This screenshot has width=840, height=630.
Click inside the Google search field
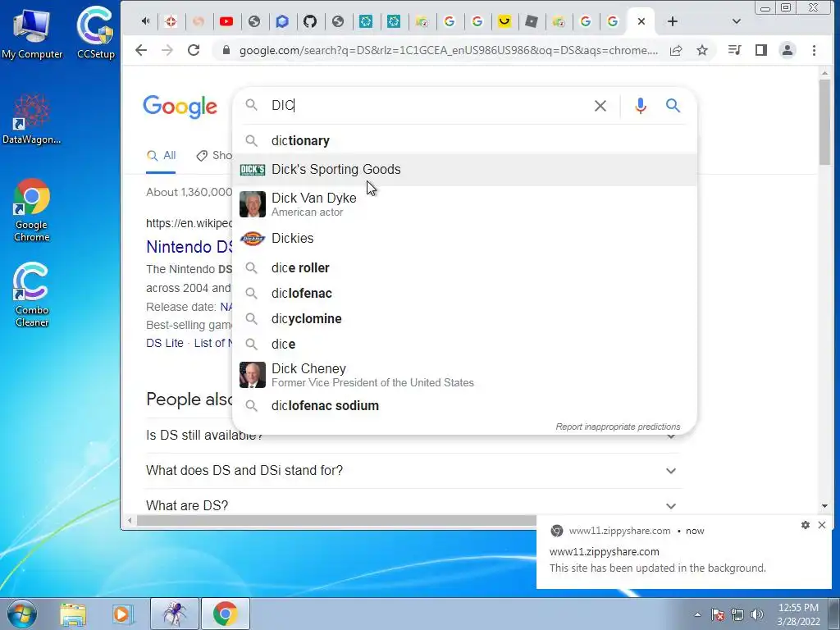428,106
